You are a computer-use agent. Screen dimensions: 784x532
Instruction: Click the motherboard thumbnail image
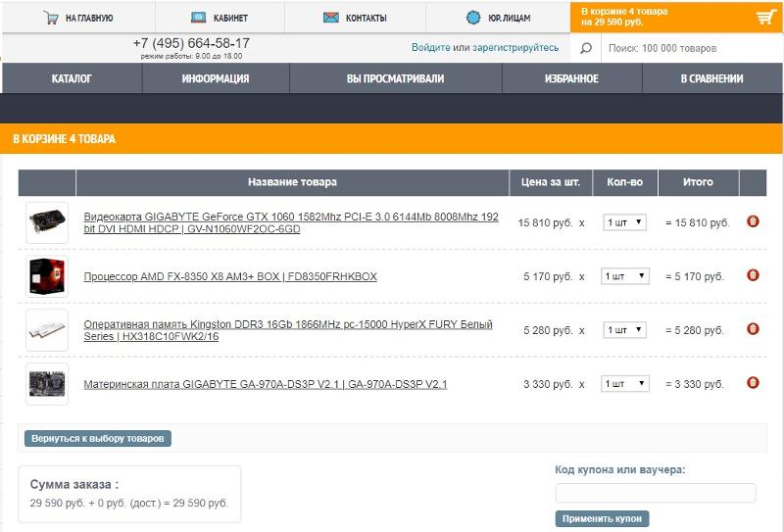coord(47,384)
